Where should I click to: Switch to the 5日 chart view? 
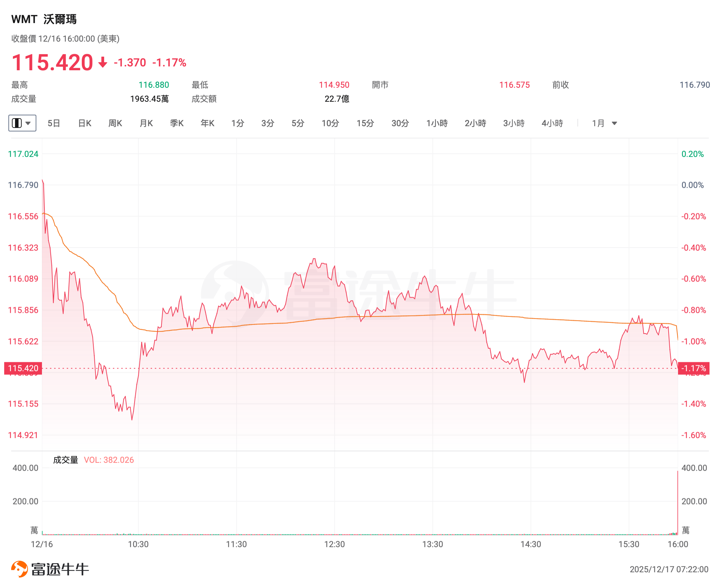click(54, 123)
